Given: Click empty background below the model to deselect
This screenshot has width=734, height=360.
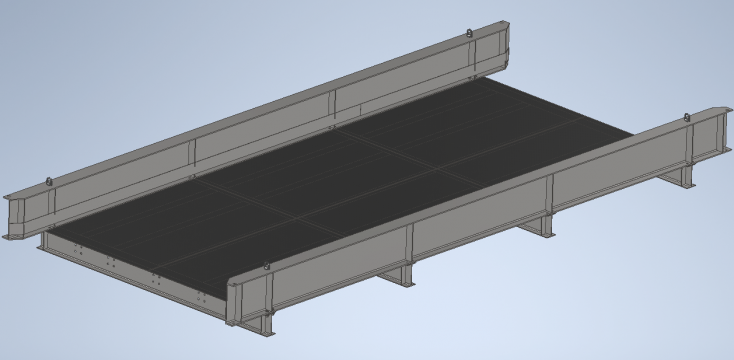Looking at the screenshot, I should click(x=468, y=328).
